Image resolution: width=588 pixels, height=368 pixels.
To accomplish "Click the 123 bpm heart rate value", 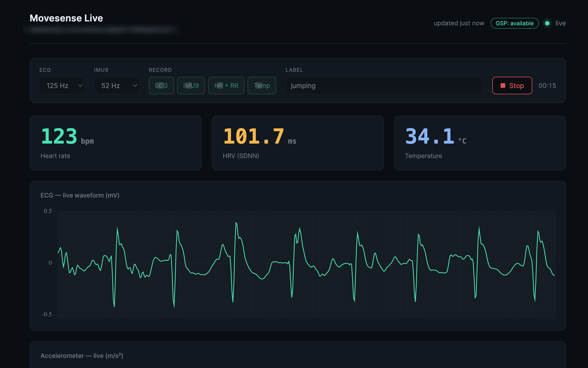I will click(67, 136).
